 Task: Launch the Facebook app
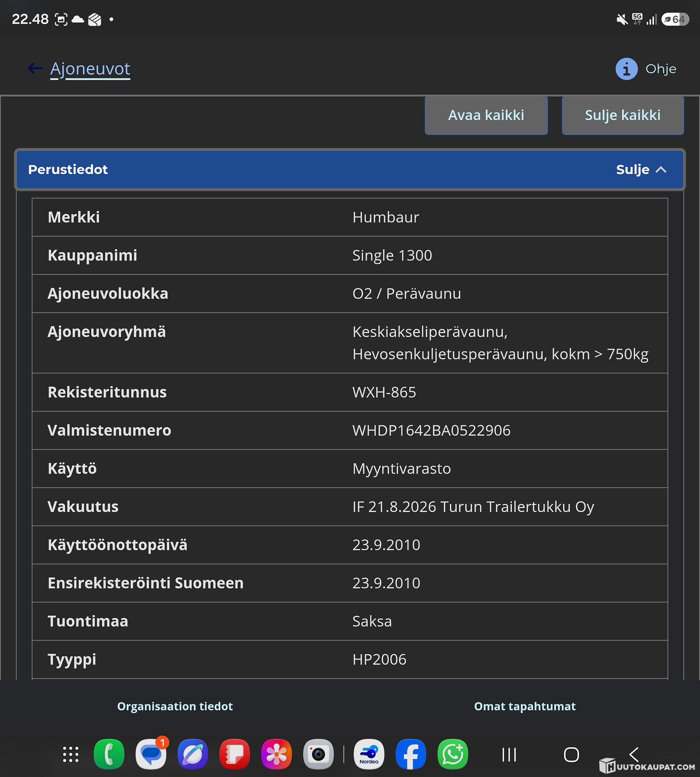pyautogui.click(x=411, y=754)
